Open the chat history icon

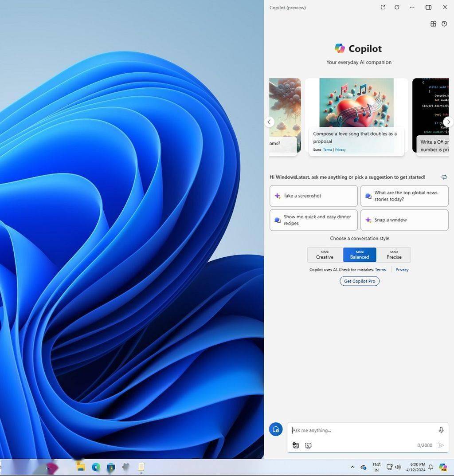444,24
